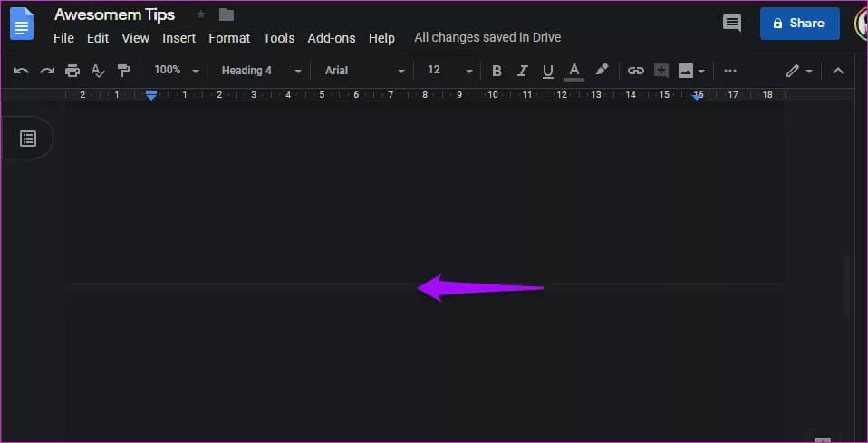Click the blue Share button
Screen dimensions: 868x443
(799, 24)
